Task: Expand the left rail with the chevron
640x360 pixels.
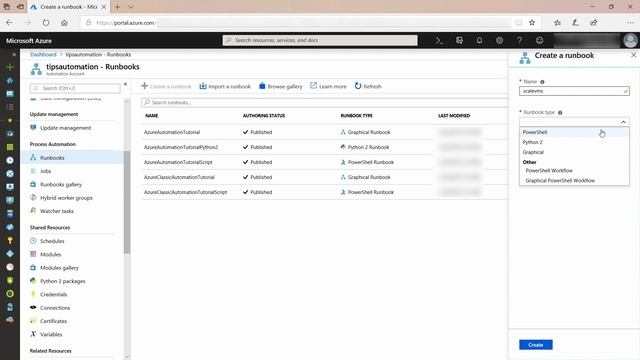Action: pyautogui.click(x=14, y=54)
